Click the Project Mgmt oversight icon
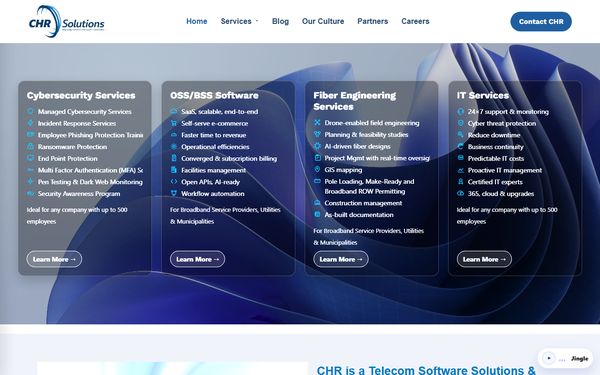 pyautogui.click(x=317, y=158)
